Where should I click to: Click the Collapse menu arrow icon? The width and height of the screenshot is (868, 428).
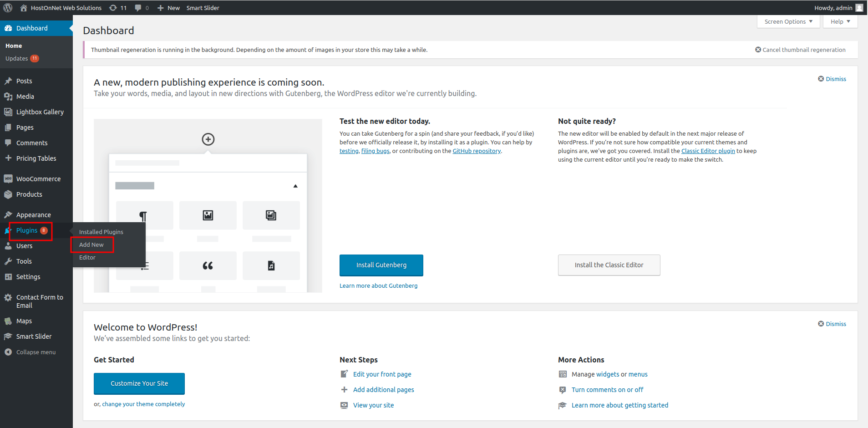pos(8,352)
